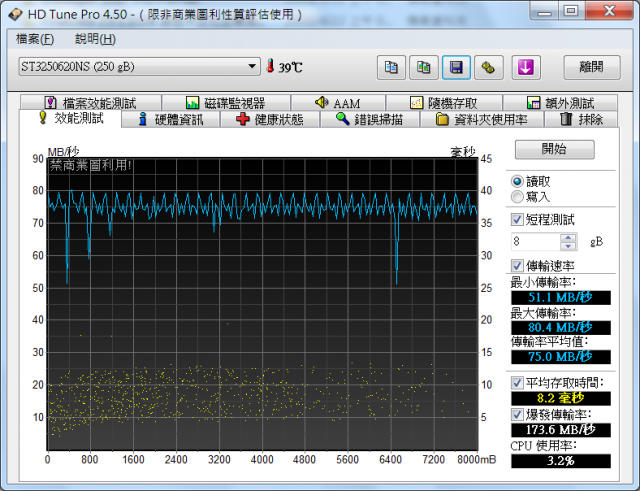Open the 檔案(F) menu
The height and width of the screenshot is (491, 640).
(35, 39)
